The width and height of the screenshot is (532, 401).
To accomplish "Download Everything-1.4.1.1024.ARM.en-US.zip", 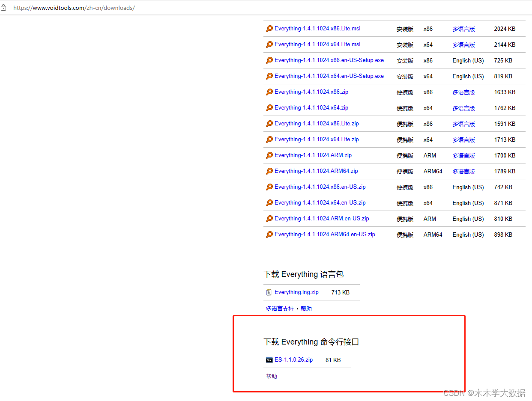I will click(x=322, y=219).
